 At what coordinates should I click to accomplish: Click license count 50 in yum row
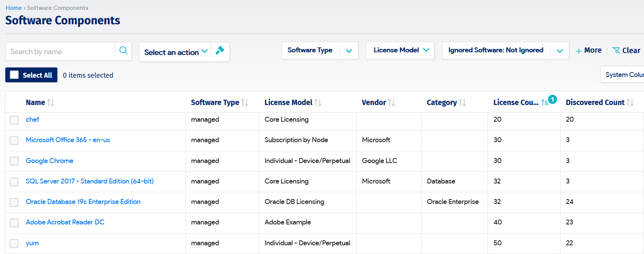[x=497, y=243]
